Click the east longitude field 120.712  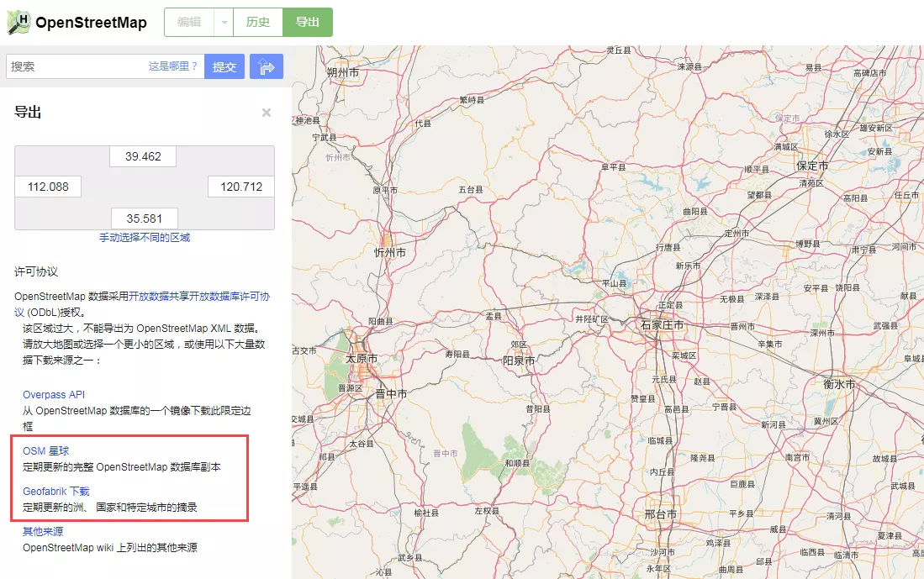(241, 187)
